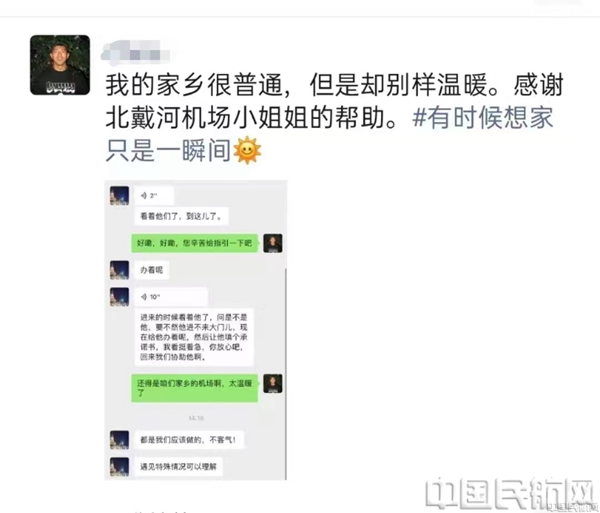Screen dimensions: 600x513
Task: Tap the blurred username above the post
Action: 135,52
